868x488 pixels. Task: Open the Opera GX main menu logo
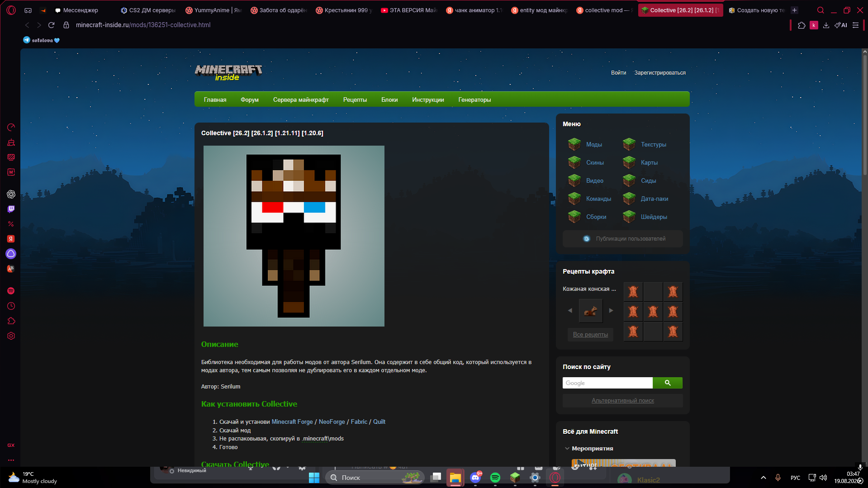click(11, 10)
